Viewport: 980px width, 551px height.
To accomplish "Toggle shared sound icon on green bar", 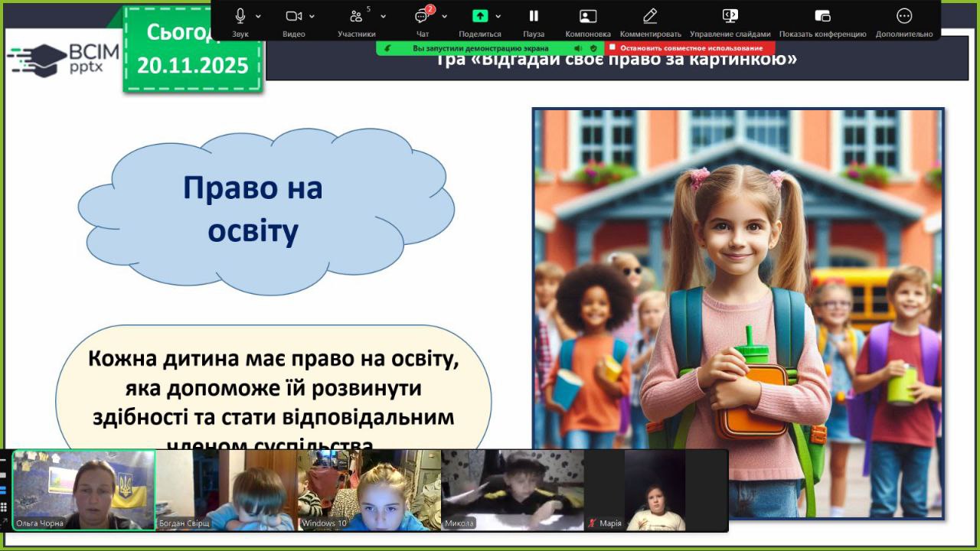I will click(x=577, y=48).
